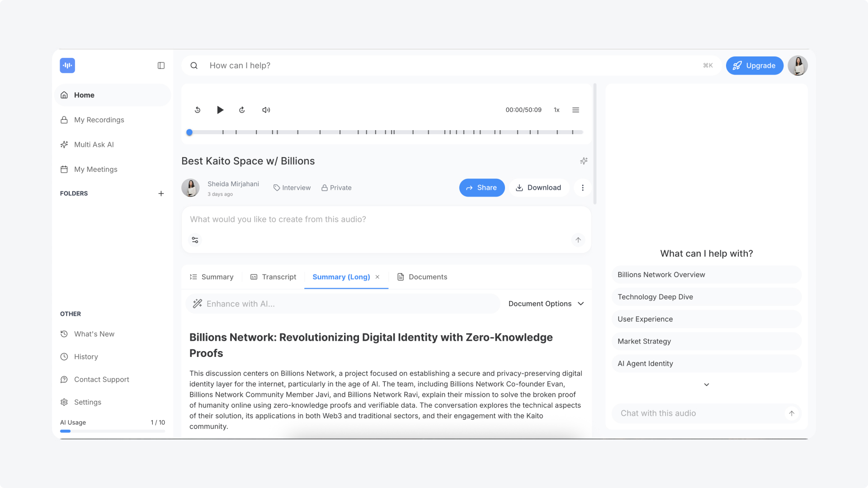Submit the create prompt arrow button
The width and height of the screenshot is (868, 488).
coord(578,240)
